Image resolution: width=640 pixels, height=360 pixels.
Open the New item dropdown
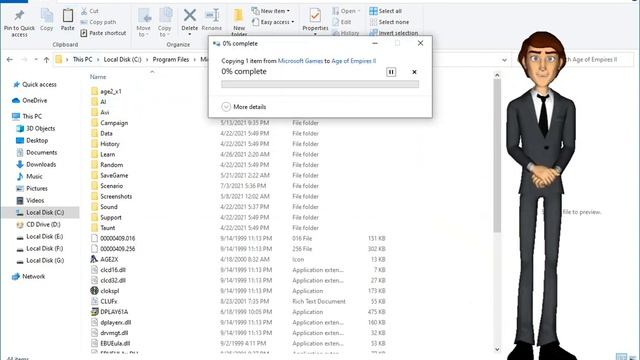[271, 11]
